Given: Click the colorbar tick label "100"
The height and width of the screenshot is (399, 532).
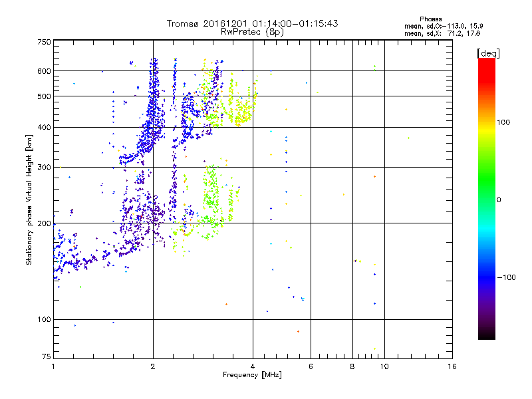Looking at the screenshot, I should pyautogui.click(x=503, y=122).
